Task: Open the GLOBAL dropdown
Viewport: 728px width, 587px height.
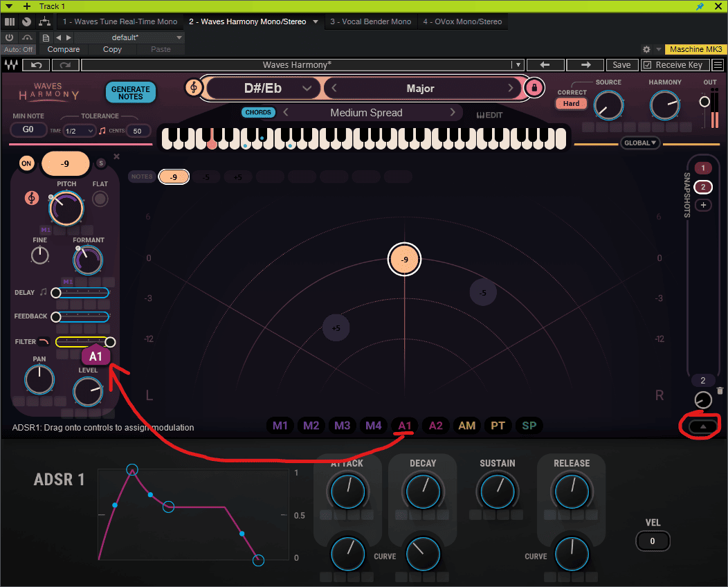Action: (640, 143)
